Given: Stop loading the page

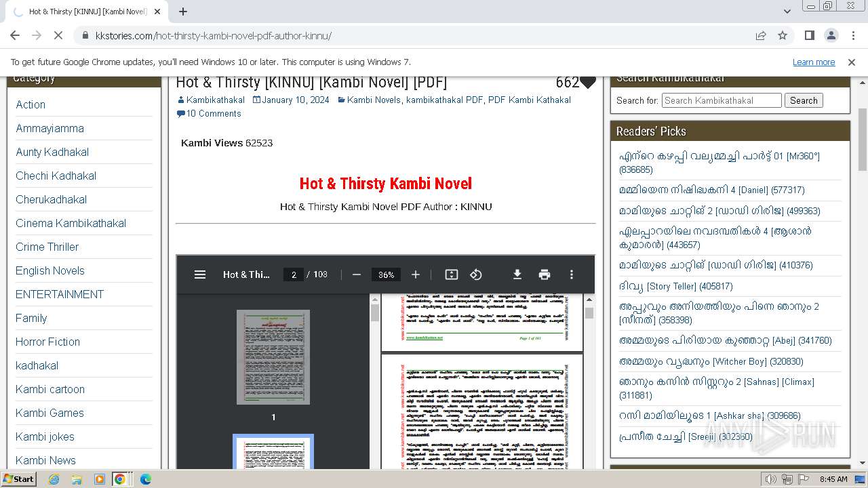Looking at the screenshot, I should pyautogui.click(x=57, y=35).
